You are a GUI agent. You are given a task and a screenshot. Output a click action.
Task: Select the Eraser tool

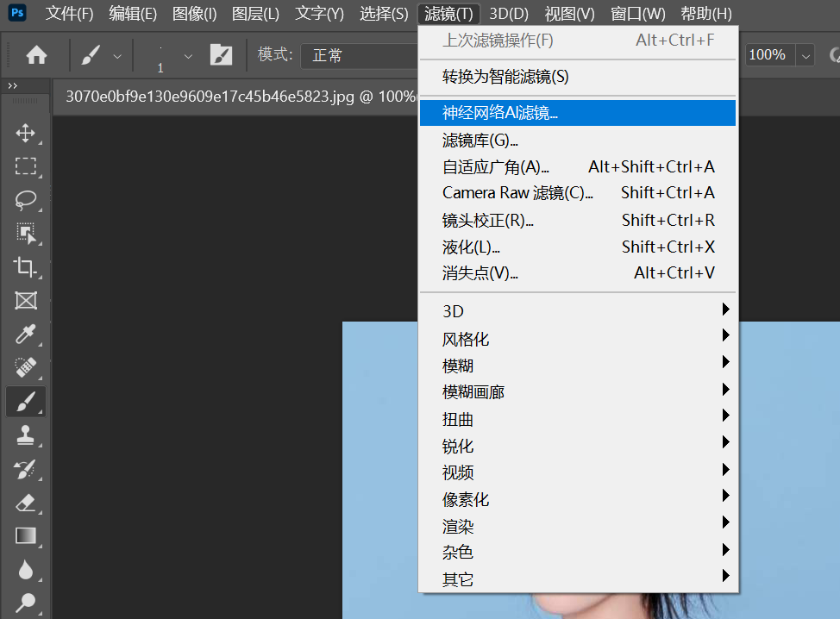coord(25,503)
